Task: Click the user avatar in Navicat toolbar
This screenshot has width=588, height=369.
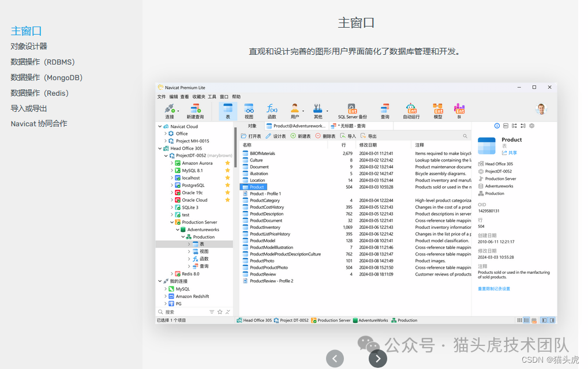Action: click(x=541, y=109)
